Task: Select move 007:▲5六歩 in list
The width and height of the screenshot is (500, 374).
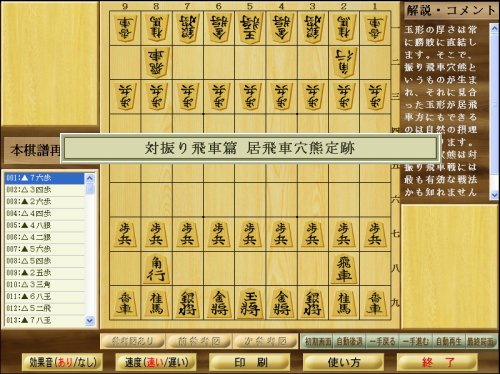Action: point(45,249)
